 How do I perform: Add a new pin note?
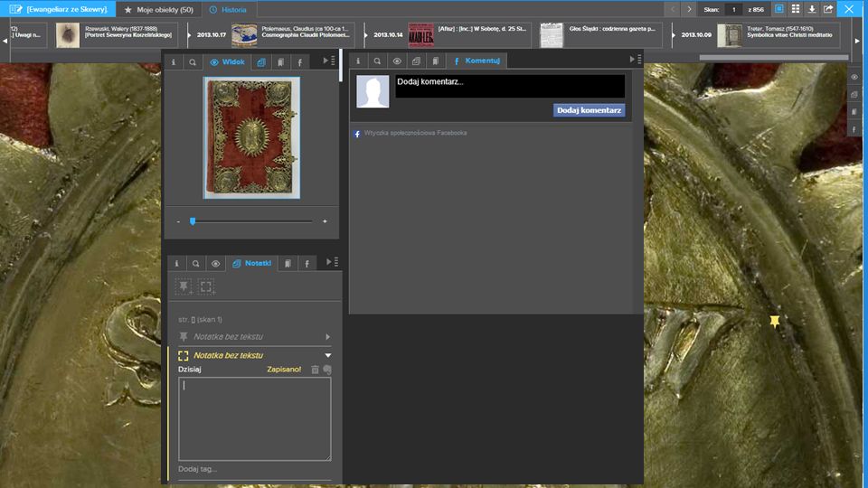[x=184, y=286]
